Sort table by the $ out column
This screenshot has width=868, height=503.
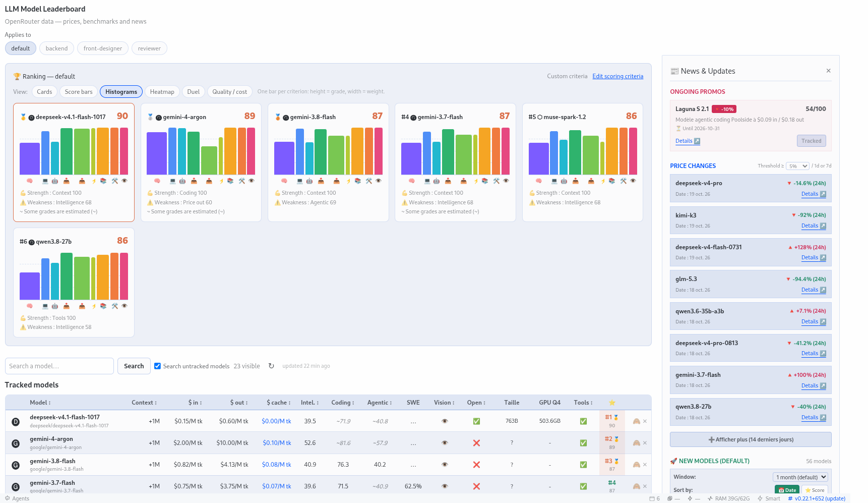(239, 403)
